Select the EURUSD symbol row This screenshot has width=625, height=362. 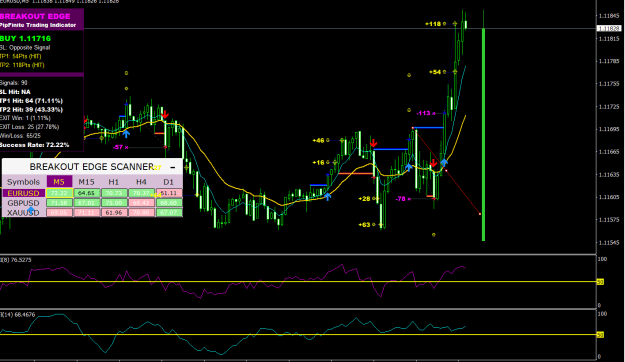pos(24,193)
